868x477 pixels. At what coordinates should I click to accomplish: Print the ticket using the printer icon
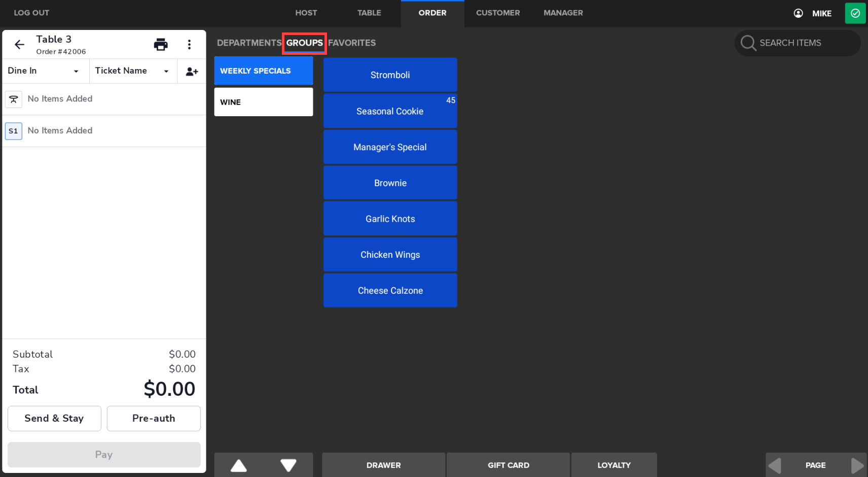(x=161, y=45)
